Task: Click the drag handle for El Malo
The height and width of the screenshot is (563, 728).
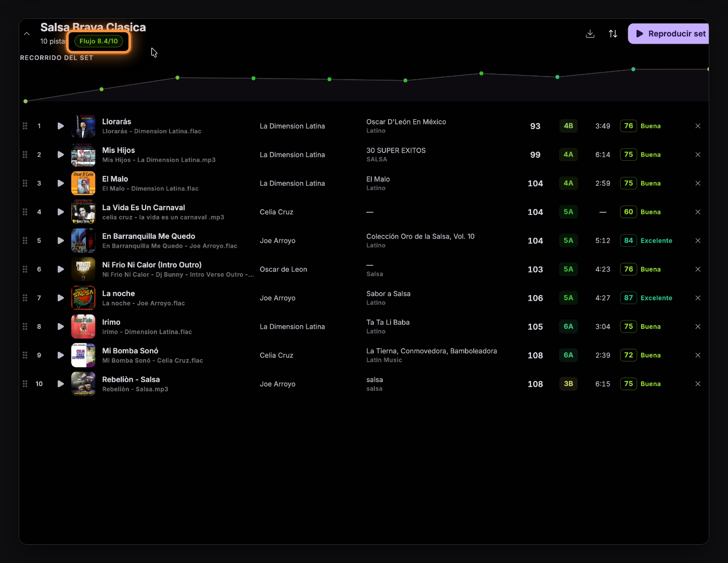Action: pyautogui.click(x=25, y=183)
